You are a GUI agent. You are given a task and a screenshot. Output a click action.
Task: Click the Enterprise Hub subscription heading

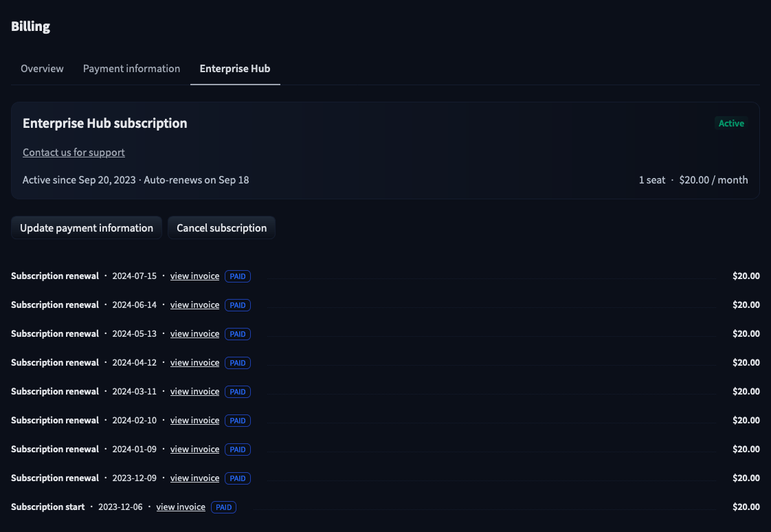click(105, 124)
